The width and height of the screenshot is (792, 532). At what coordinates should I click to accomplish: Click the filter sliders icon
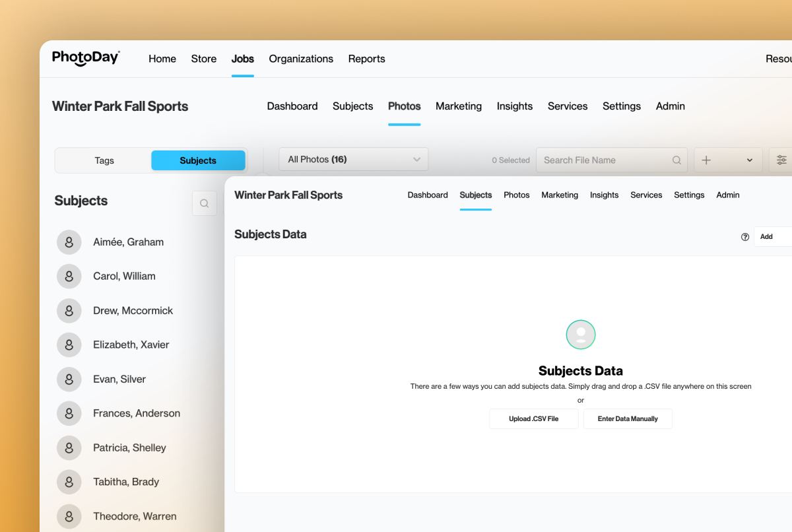(781, 160)
